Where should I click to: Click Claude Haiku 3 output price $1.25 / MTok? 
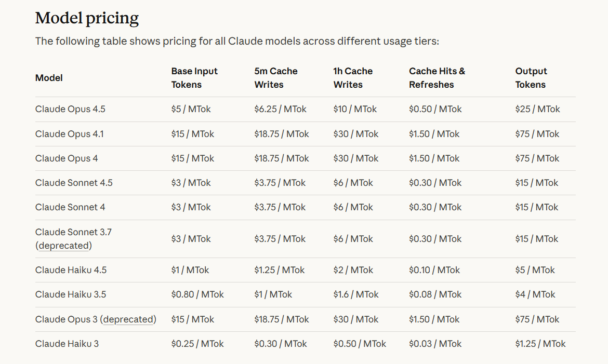tap(540, 344)
